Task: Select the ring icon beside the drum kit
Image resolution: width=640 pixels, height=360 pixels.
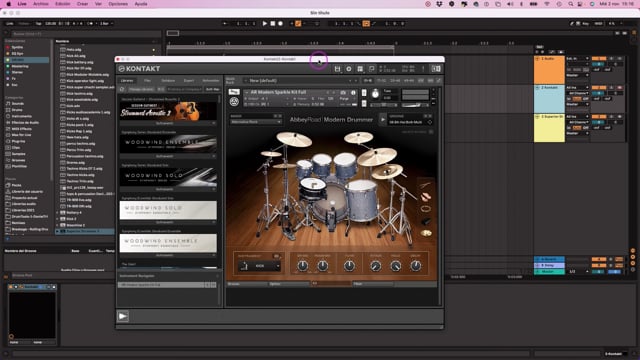Action: point(426,209)
